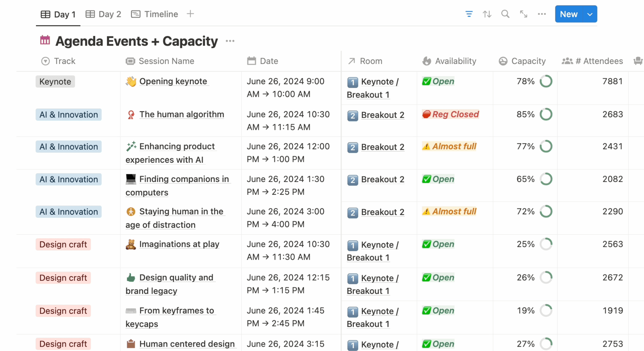The height and width of the screenshot is (351, 644).
Task: Open the database options ellipsis menu
Action: click(542, 14)
